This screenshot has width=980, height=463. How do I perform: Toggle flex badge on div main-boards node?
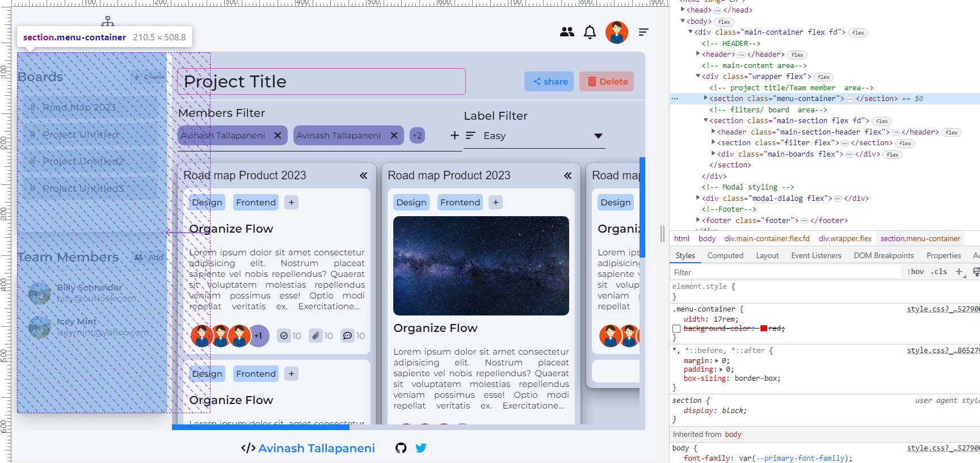tap(893, 155)
